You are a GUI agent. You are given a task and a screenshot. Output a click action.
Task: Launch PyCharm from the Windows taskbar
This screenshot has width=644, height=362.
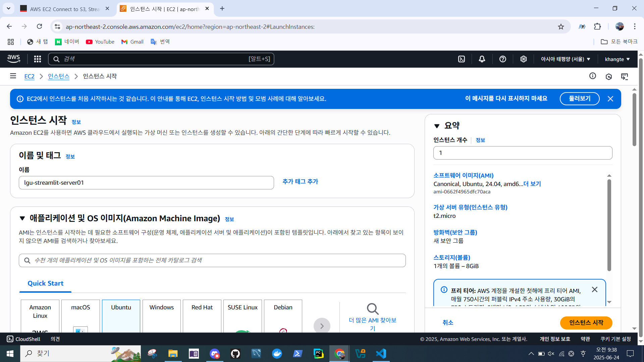(318, 353)
